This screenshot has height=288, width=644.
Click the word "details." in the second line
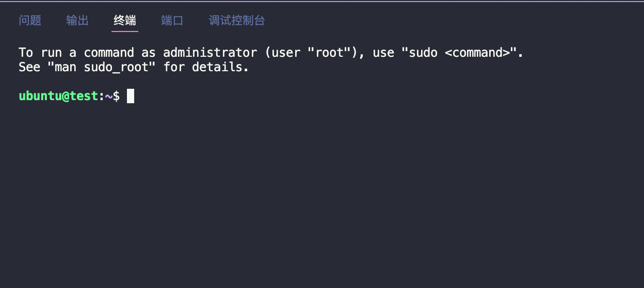tap(220, 67)
